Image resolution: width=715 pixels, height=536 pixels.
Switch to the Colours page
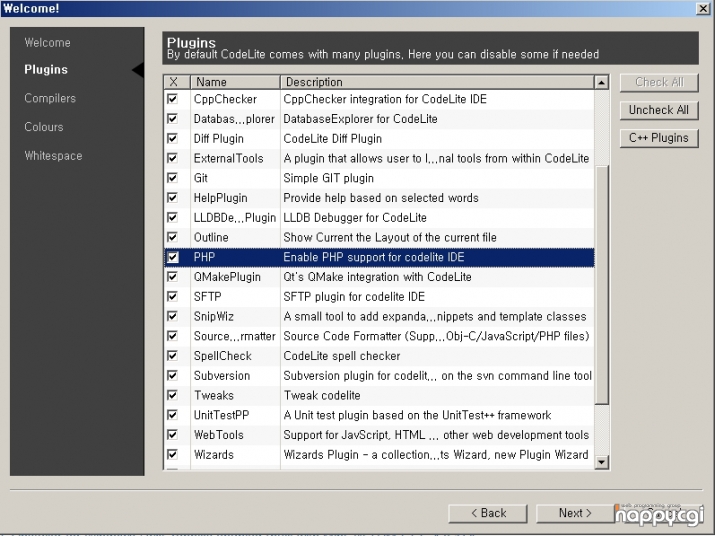pos(44,127)
